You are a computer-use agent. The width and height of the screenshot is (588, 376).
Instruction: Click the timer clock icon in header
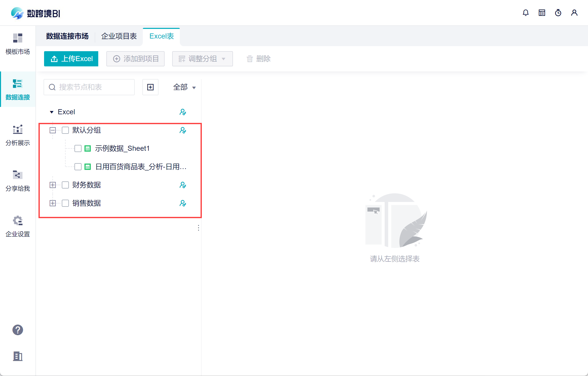pos(558,13)
